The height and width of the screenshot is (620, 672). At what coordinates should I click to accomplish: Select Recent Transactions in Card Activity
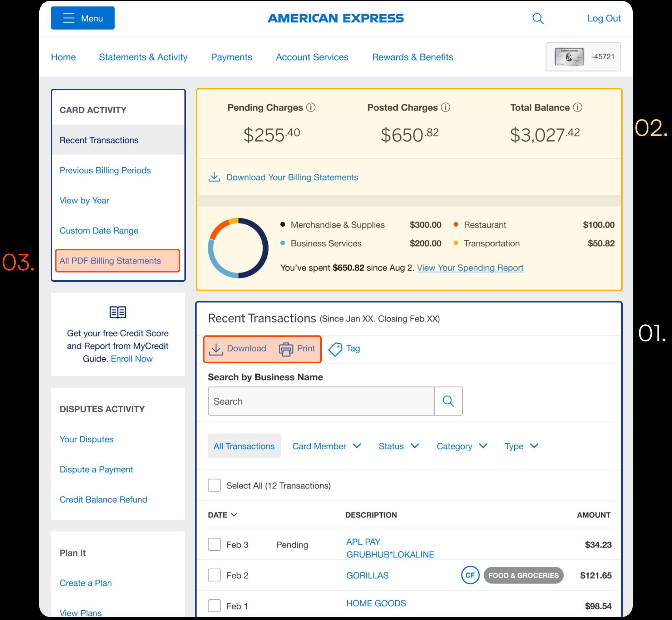click(118, 140)
